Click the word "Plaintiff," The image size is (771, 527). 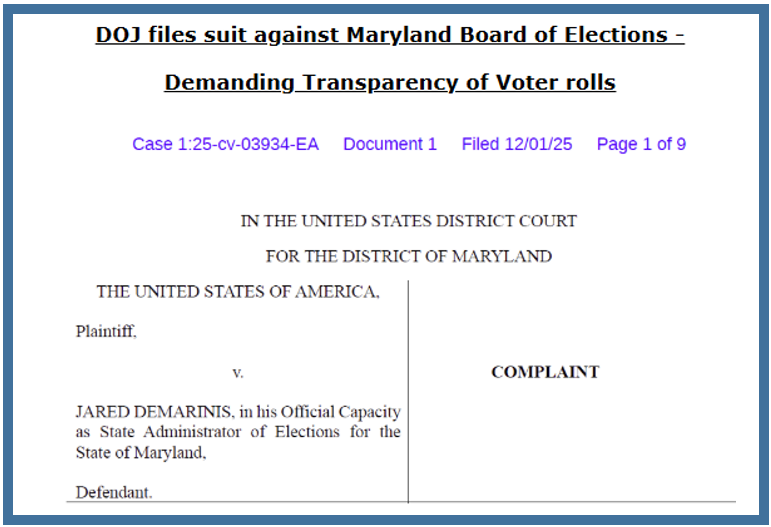click(x=106, y=332)
